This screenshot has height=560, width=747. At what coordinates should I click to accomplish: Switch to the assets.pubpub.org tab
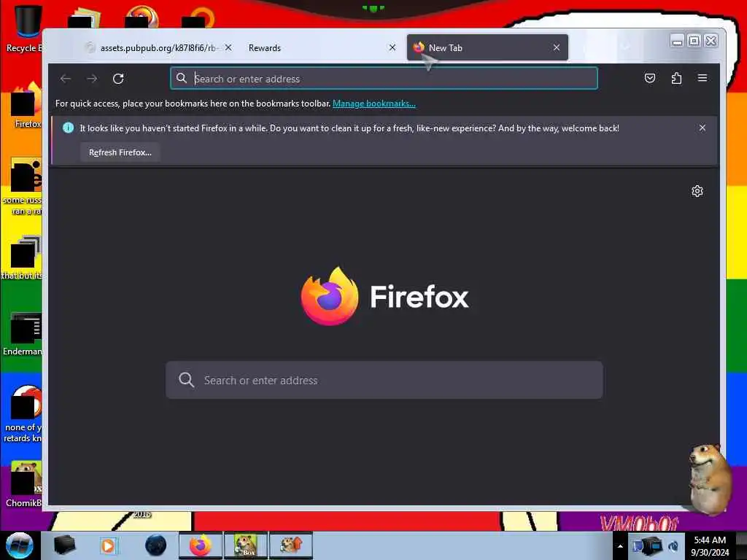pyautogui.click(x=158, y=47)
